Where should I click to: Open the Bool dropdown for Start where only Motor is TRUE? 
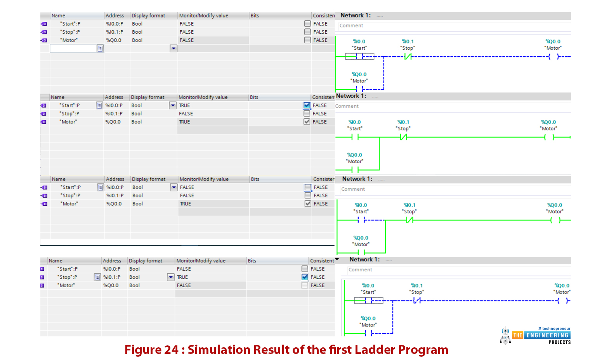pyautogui.click(x=174, y=187)
